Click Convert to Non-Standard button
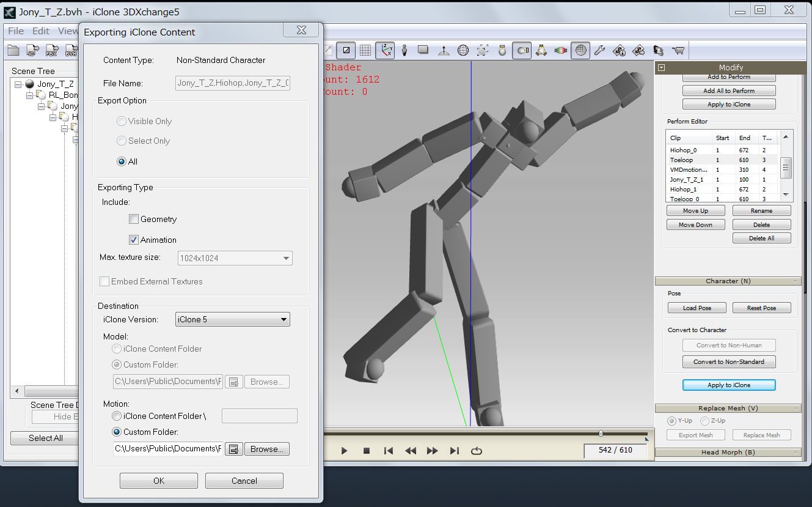Image resolution: width=812 pixels, height=507 pixels. (x=729, y=362)
